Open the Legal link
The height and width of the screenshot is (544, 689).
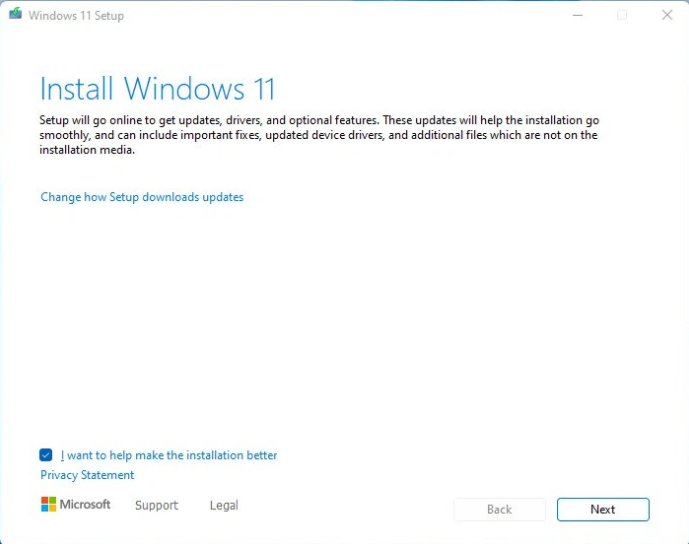pos(224,505)
